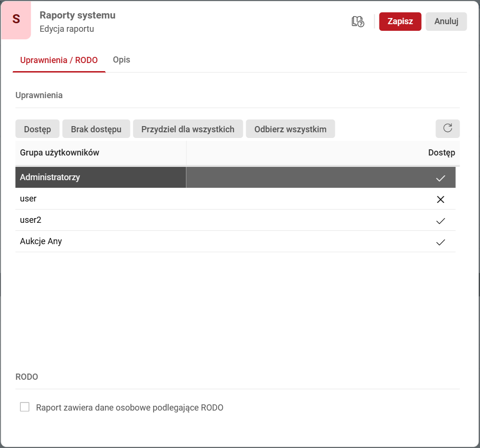Open the help documentation icon
480x448 pixels.
click(358, 21)
